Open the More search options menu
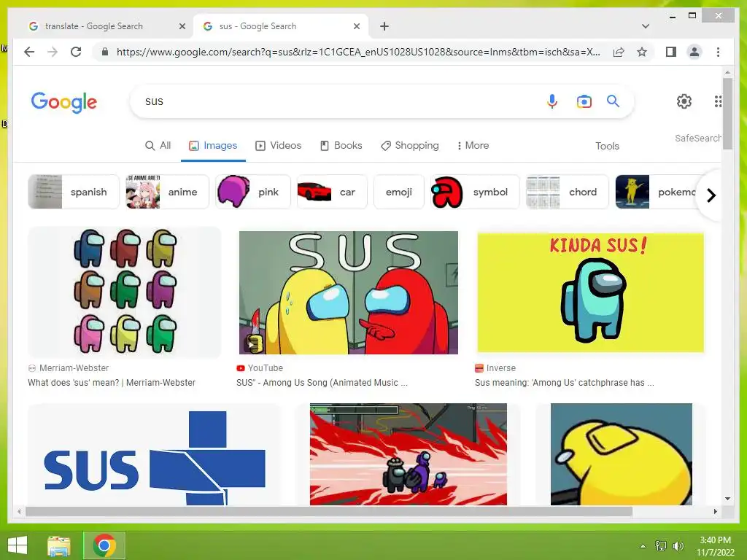Image resolution: width=747 pixels, height=560 pixels. pos(473,145)
